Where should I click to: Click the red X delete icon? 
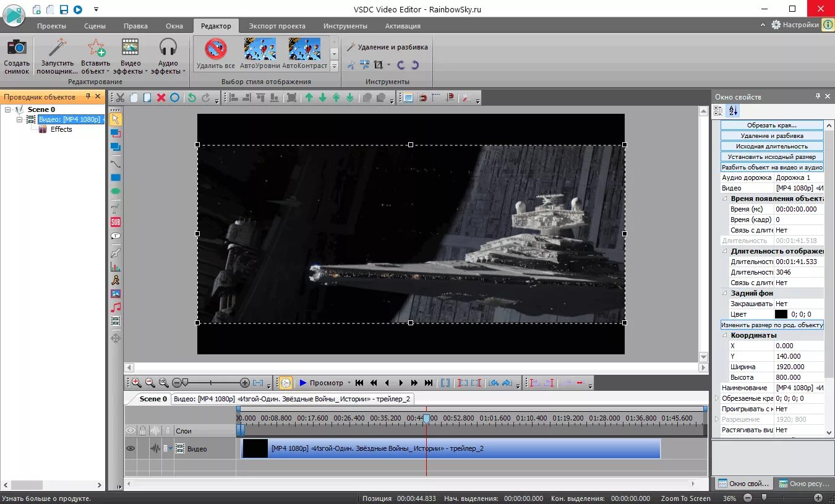coord(161,98)
